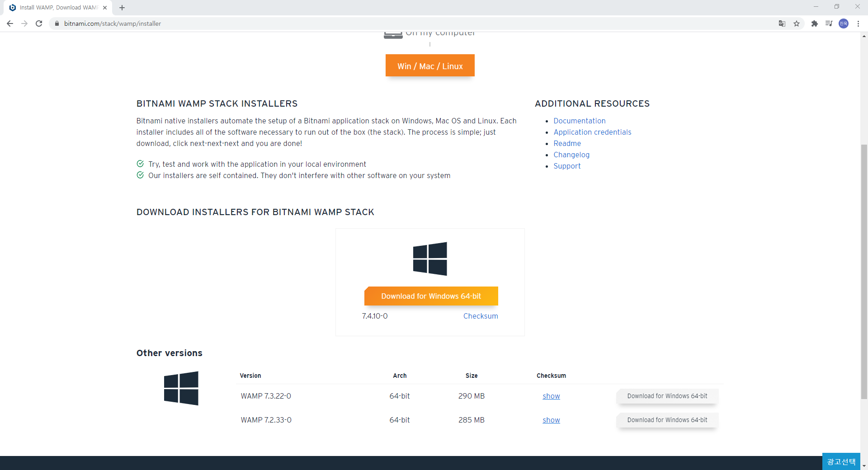The height and width of the screenshot is (470, 868).
Task: Click the Other versions heading
Action: coord(170,353)
